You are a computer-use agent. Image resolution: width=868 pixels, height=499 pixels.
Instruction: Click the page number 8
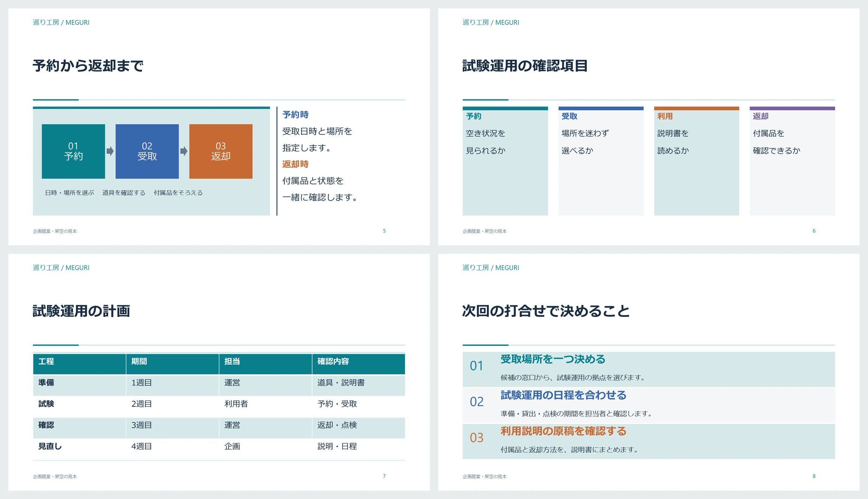(x=814, y=476)
